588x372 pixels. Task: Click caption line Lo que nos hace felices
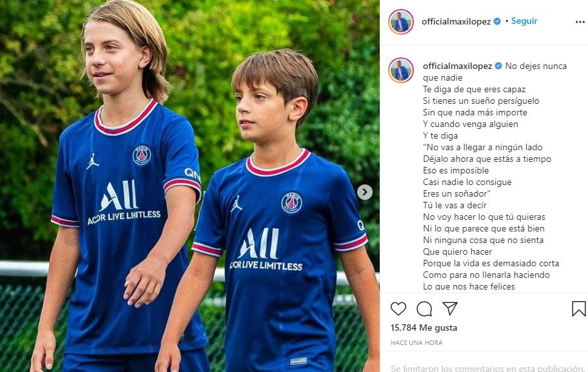[x=469, y=286]
